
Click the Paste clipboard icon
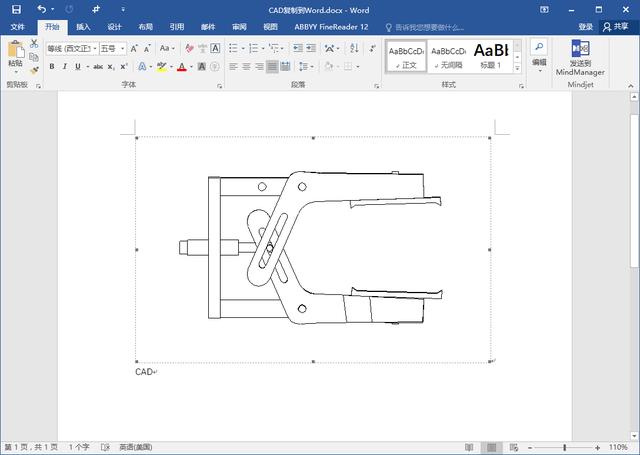[15, 50]
